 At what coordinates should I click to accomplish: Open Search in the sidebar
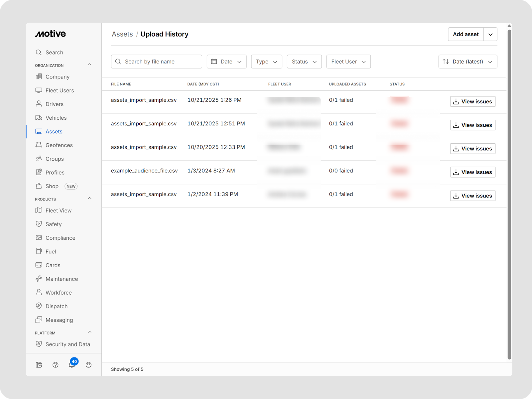[54, 53]
